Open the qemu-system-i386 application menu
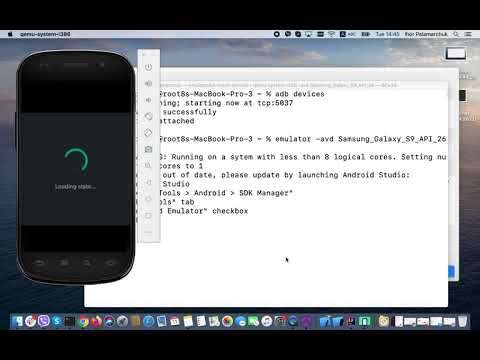 coord(45,34)
